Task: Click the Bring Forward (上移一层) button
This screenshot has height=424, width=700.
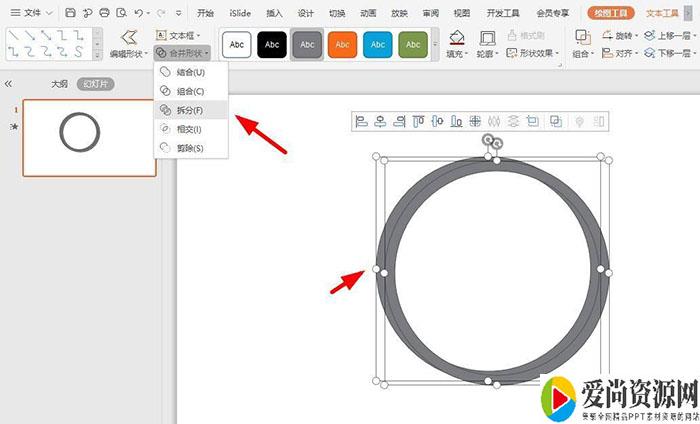Action: (x=672, y=34)
